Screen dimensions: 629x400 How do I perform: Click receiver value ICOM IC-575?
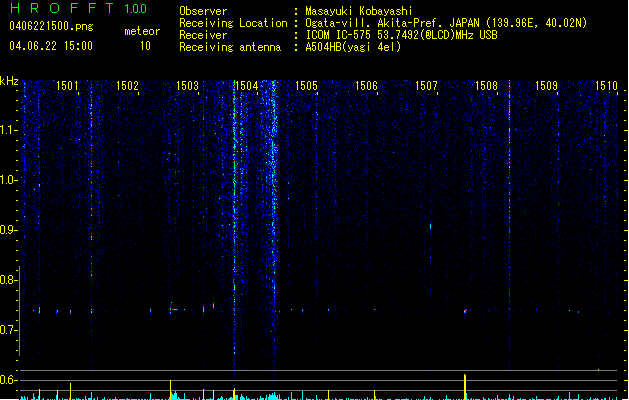point(340,35)
